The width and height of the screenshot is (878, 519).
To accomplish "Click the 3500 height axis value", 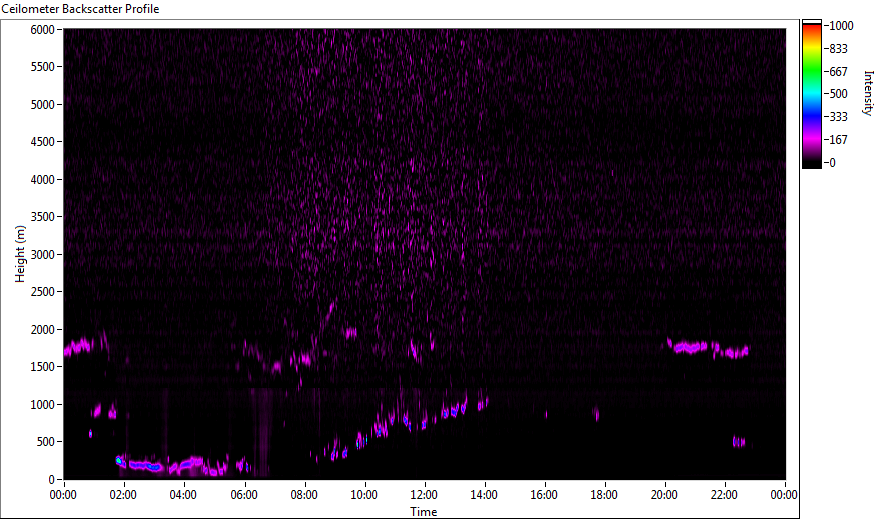I will [43, 217].
